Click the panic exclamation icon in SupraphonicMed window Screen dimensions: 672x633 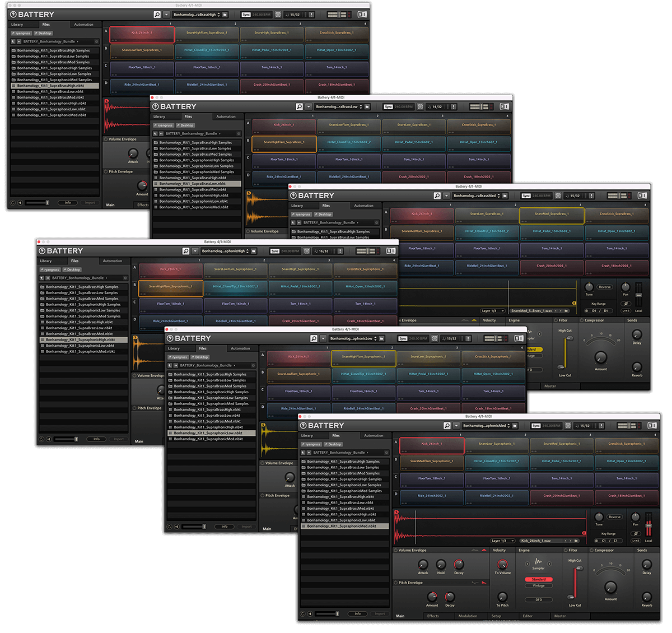(x=601, y=426)
